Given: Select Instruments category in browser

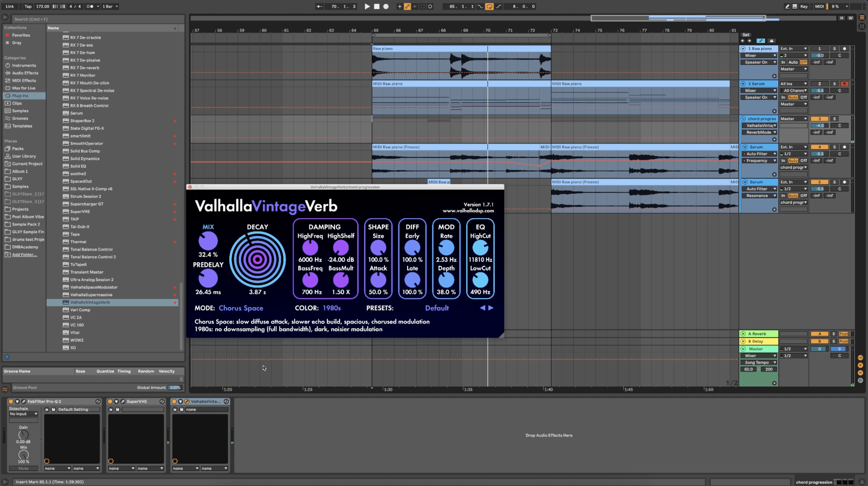Looking at the screenshot, I should pos(24,65).
